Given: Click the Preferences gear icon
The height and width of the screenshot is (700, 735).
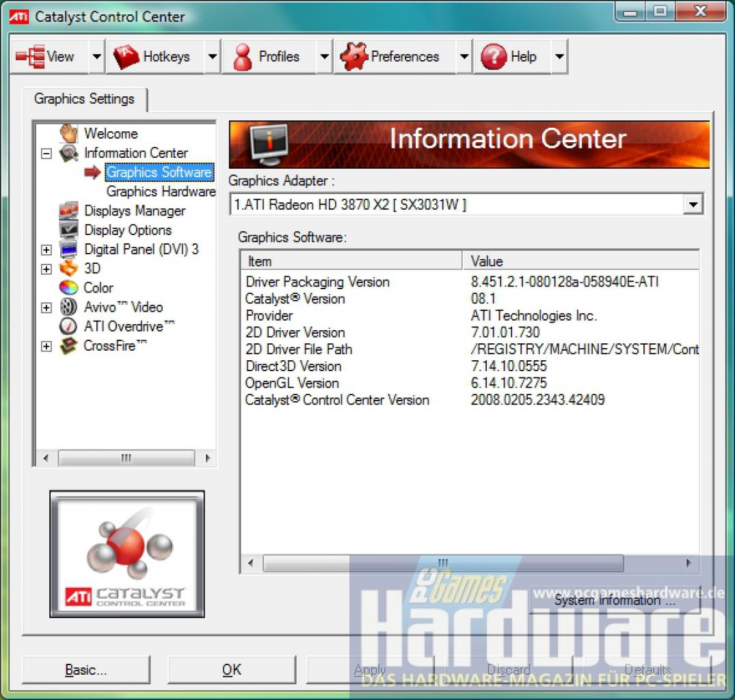Looking at the screenshot, I should pyautogui.click(x=354, y=57).
